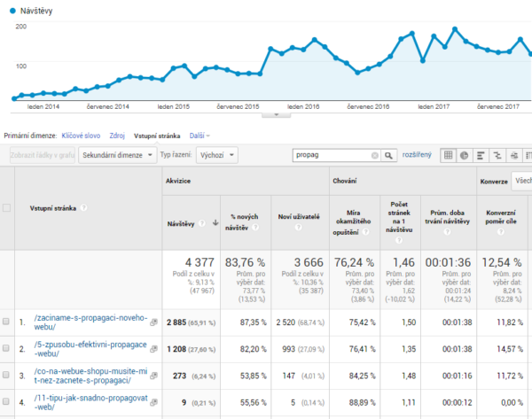Screen dimensions: 532x419
Task: Open /zaciname-s-propagaci-noveho-webu/ page in new window icon
Action: click(153, 322)
